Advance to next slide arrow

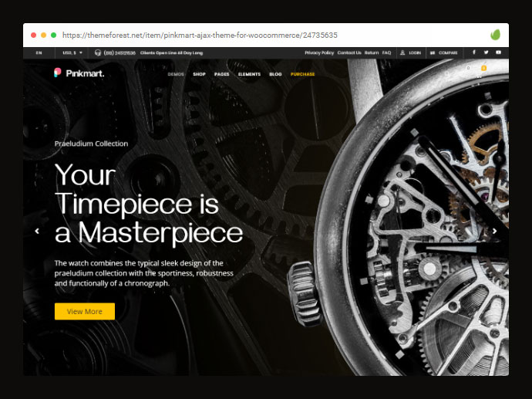pos(495,231)
